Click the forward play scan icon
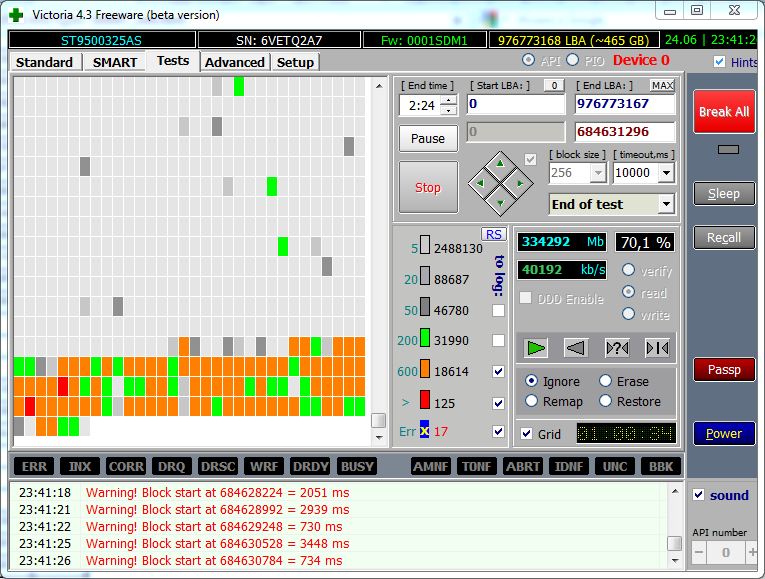Image resolution: width=765 pixels, height=579 pixels. (x=537, y=347)
